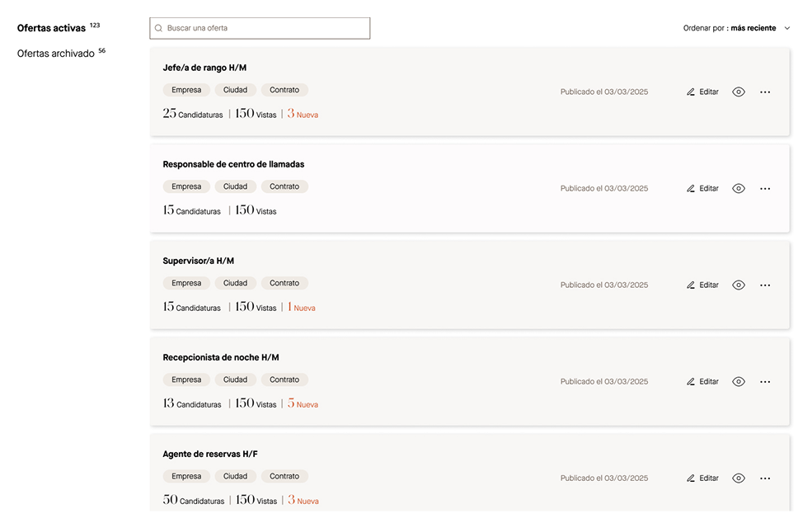This screenshot has width=812, height=523.
Task: Click the magnifier icon in search box
Action: [158, 28]
